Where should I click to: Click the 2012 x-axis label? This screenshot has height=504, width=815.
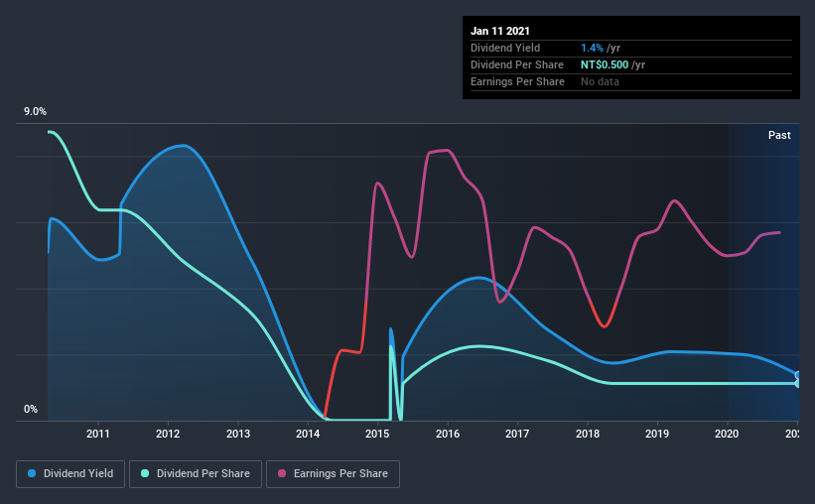(168, 434)
